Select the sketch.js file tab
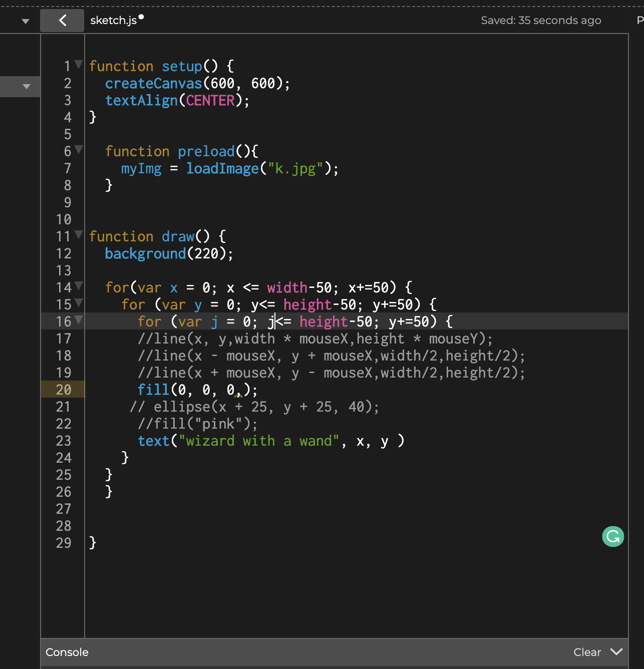Screen dimensions: 644x669 (113, 21)
